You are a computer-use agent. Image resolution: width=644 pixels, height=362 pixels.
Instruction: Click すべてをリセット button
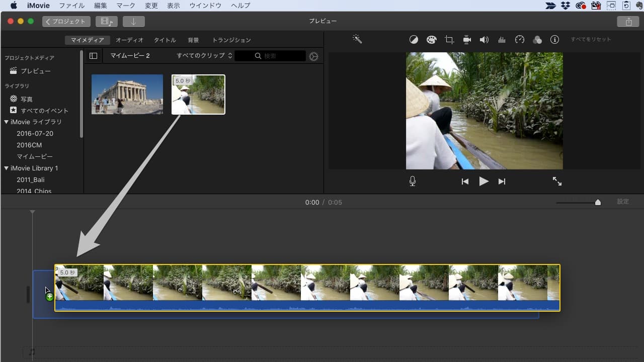tap(591, 40)
